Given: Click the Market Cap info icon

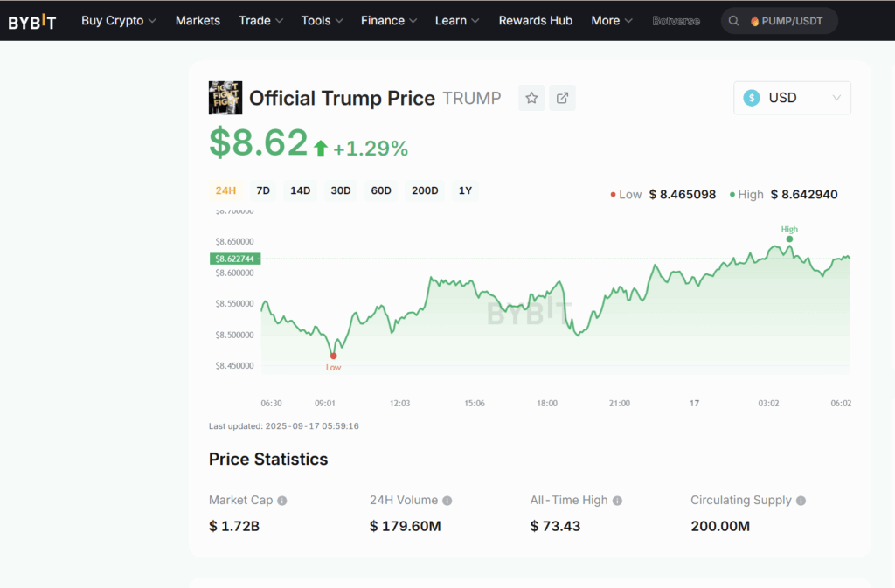Looking at the screenshot, I should pos(282,501).
